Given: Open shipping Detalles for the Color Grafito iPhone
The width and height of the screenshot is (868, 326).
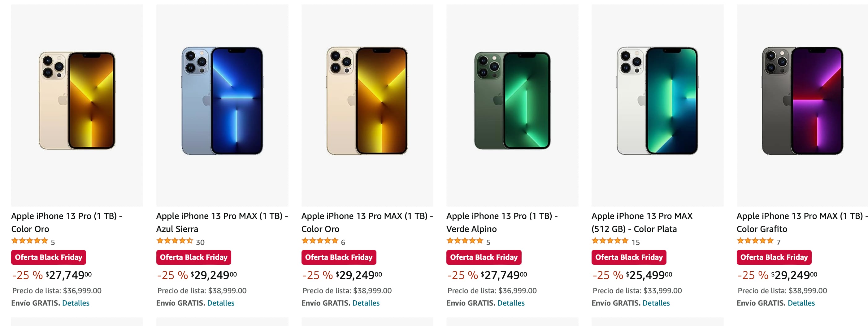Looking at the screenshot, I should (x=801, y=303).
